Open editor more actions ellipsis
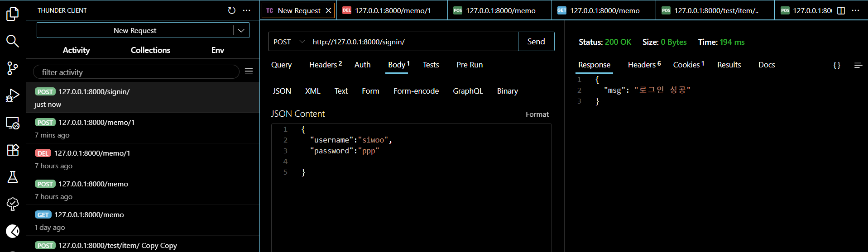 [x=855, y=10]
